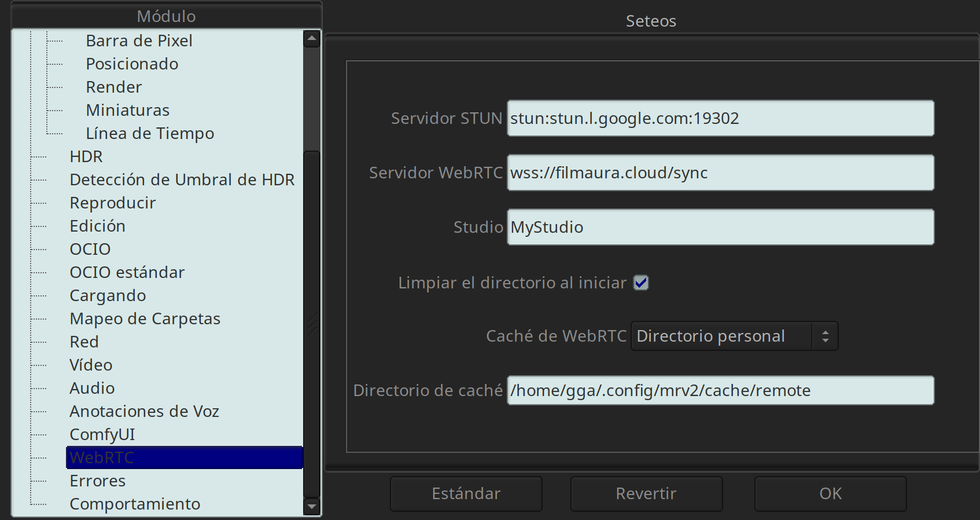Open Anotaciones de Voz settings
This screenshot has height=520, width=980.
[x=144, y=411]
